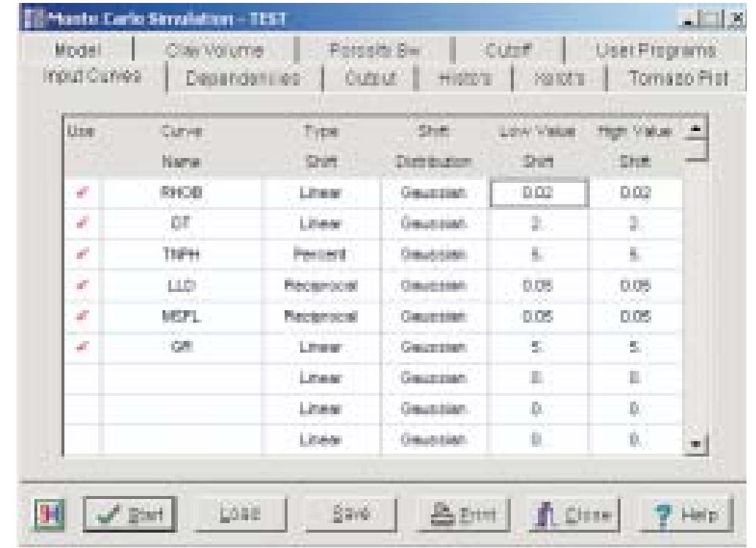
Task: Select the Input Curves tab
Action: pyautogui.click(x=92, y=76)
